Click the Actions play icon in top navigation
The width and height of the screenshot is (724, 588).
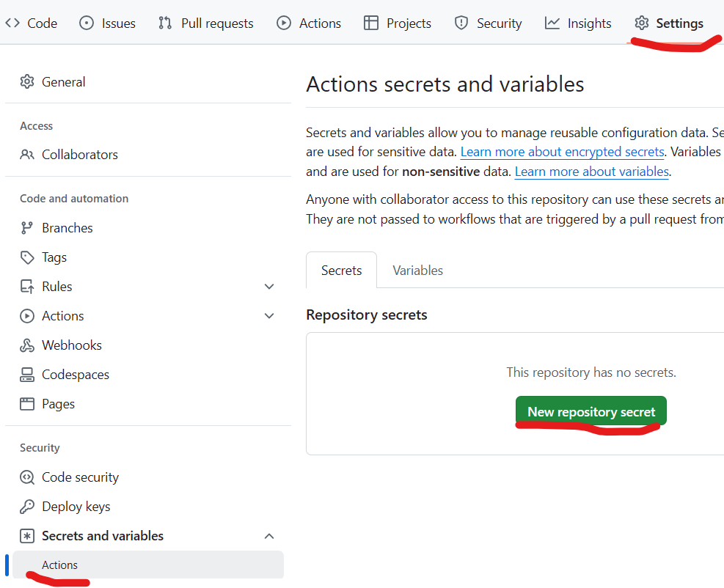[x=283, y=23]
